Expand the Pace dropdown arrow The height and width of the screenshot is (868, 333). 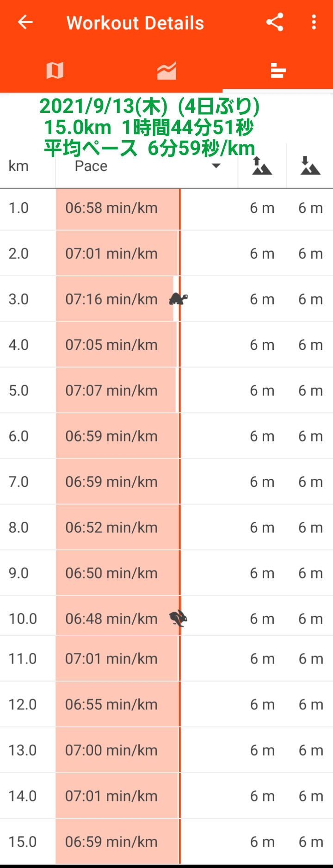216,166
